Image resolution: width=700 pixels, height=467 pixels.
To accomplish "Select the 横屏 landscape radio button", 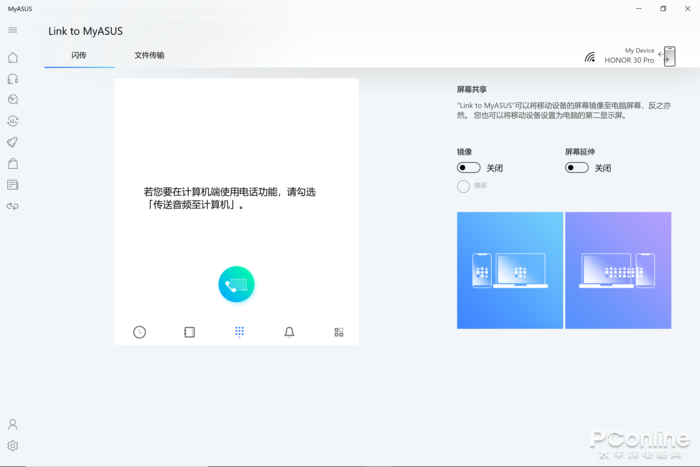I will [464, 186].
